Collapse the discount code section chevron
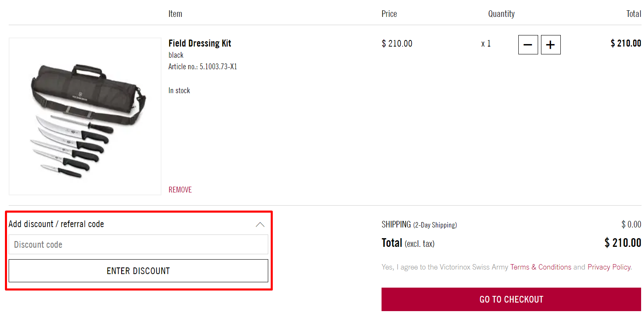Screen dimensions: 644x314 tap(260, 225)
